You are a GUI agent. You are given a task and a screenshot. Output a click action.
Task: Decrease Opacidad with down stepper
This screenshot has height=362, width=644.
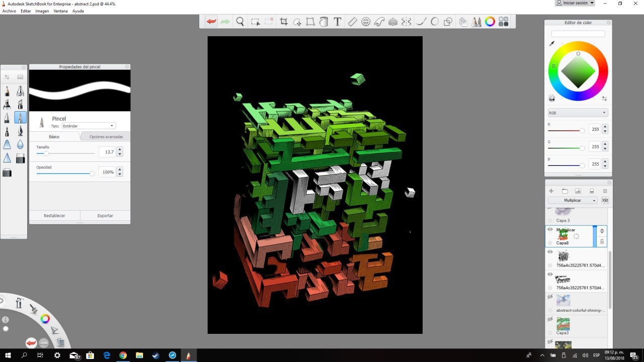119,174
